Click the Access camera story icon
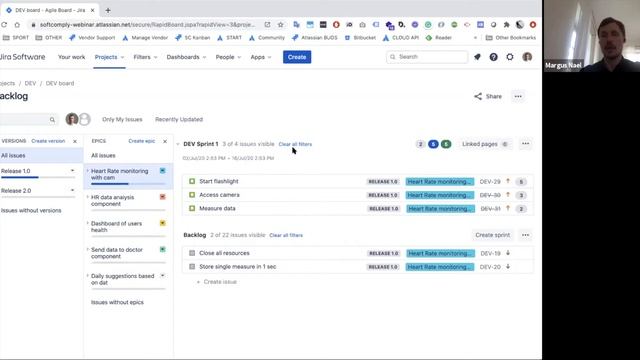This screenshot has height=360, width=640. [x=192, y=195]
